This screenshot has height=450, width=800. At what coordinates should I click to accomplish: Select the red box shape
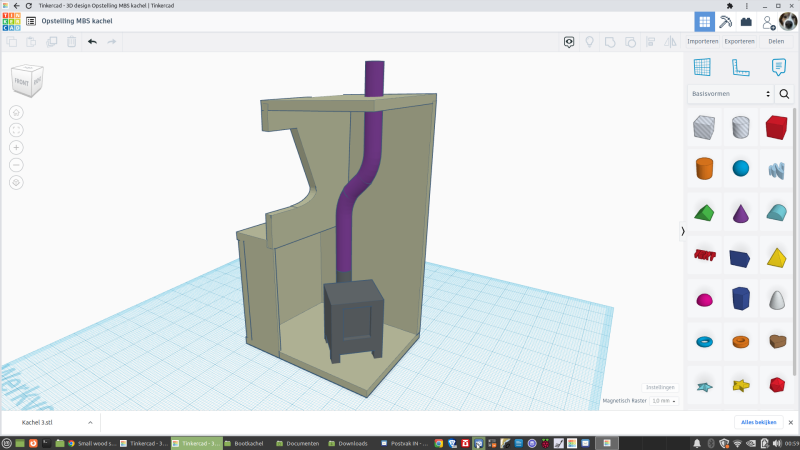tap(776, 127)
